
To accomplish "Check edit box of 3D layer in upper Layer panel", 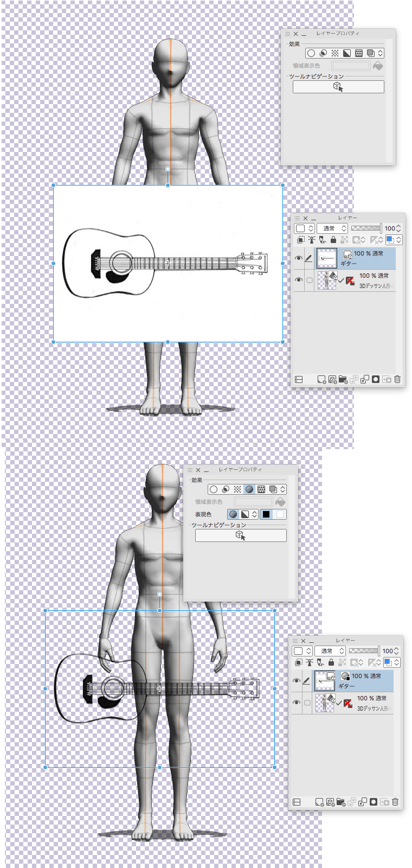I will (x=309, y=280).
